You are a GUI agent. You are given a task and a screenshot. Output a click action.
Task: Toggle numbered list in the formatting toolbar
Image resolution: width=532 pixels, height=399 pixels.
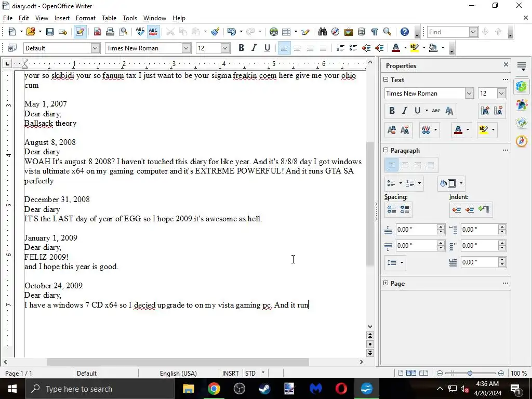(340, 48)
